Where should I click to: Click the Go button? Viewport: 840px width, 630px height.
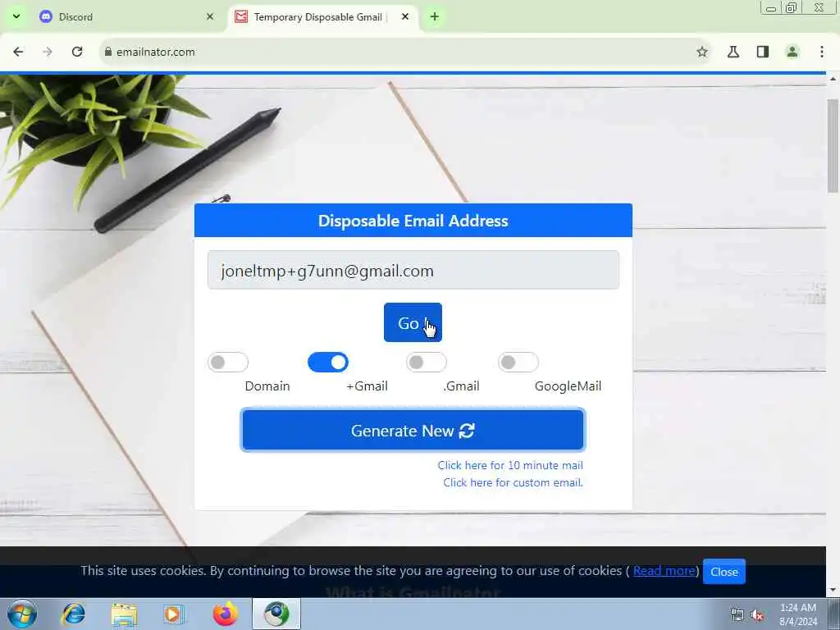pyautogui.click(x=413, y=322)
